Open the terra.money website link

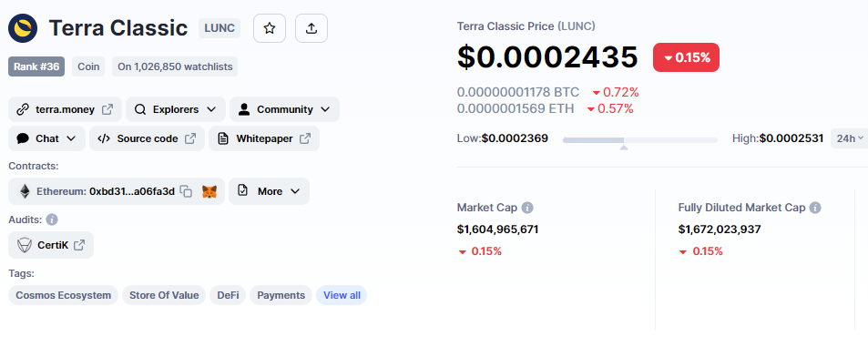[66, 109]
